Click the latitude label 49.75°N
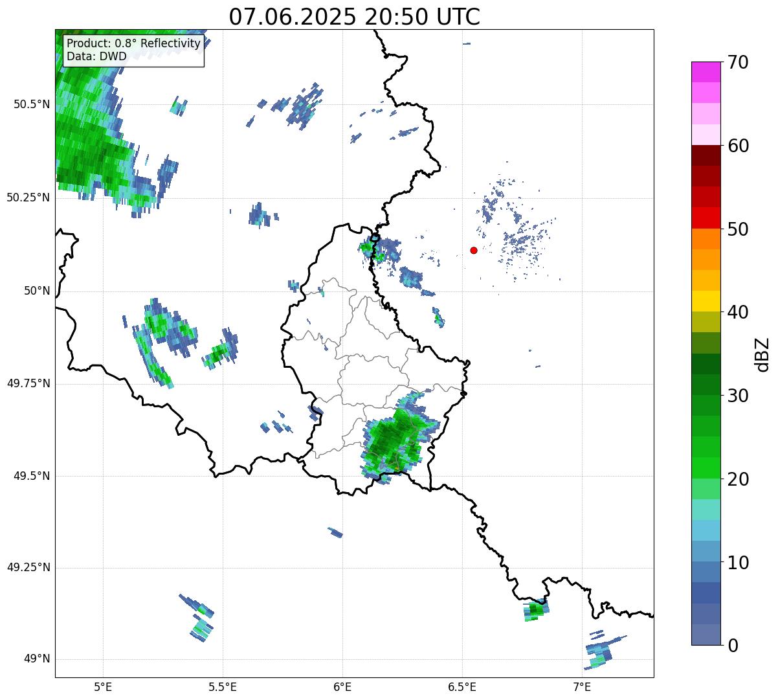 [28, 383]
